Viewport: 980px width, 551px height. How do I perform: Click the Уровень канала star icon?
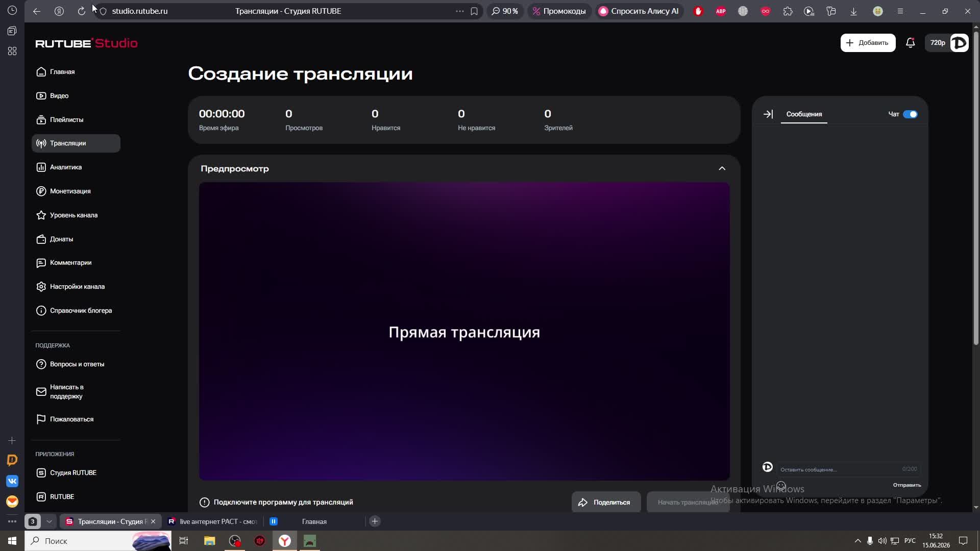pos(41,215)
